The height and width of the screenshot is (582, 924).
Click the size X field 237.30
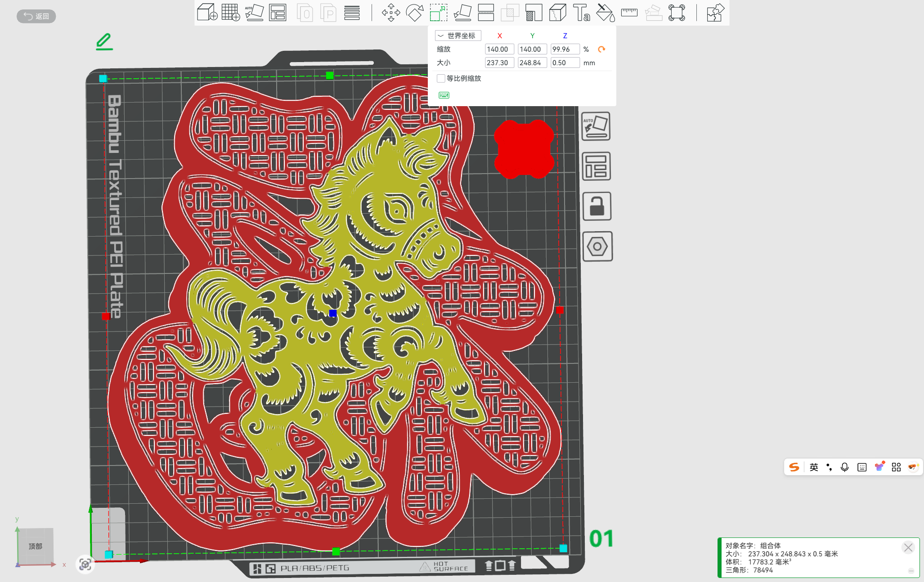[499, 63]
